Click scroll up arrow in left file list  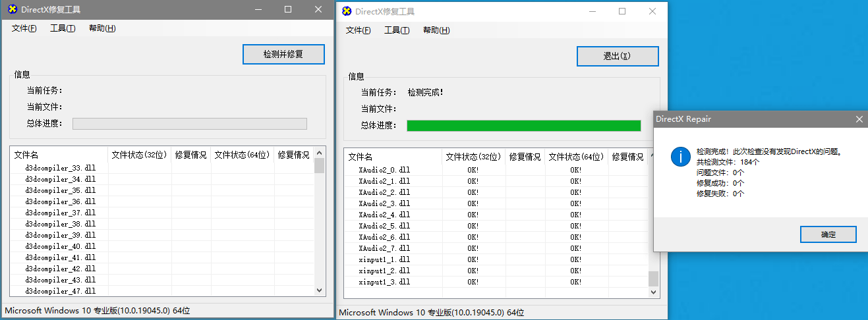coord(320,153)
